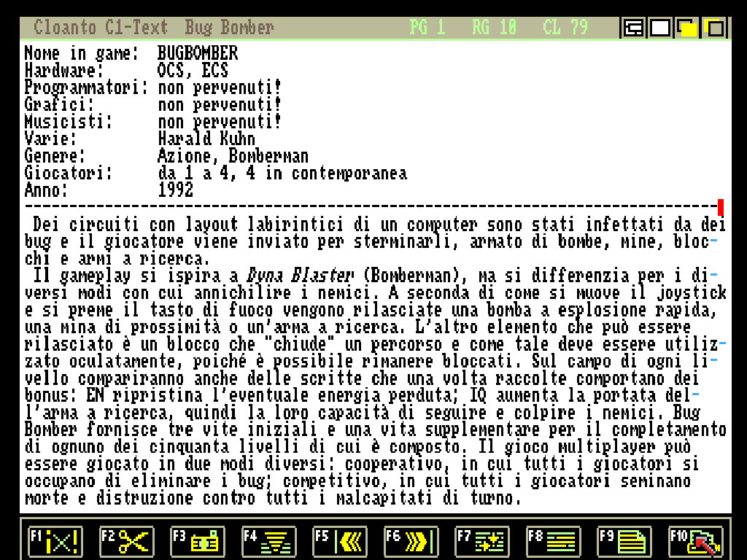Click the white square title bar gadget
747x560 pixels.
(660, 28)
